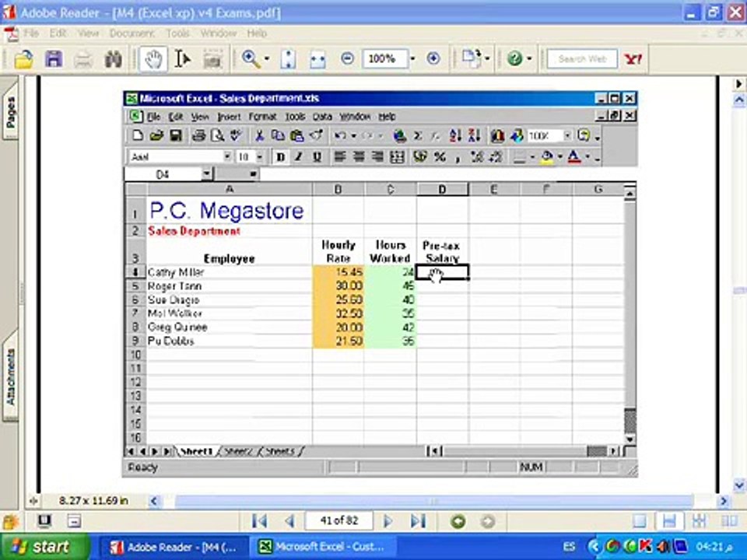
Task: Click the Fit Width page icon
Action: pos(317,59)
